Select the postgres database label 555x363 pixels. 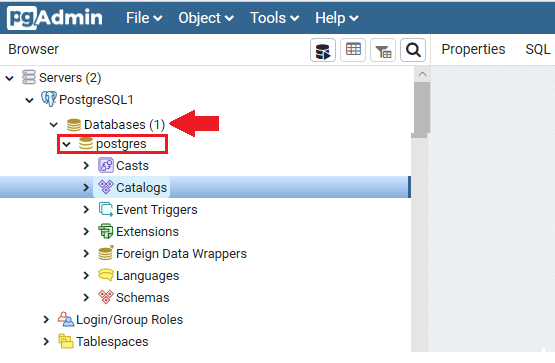121,144
